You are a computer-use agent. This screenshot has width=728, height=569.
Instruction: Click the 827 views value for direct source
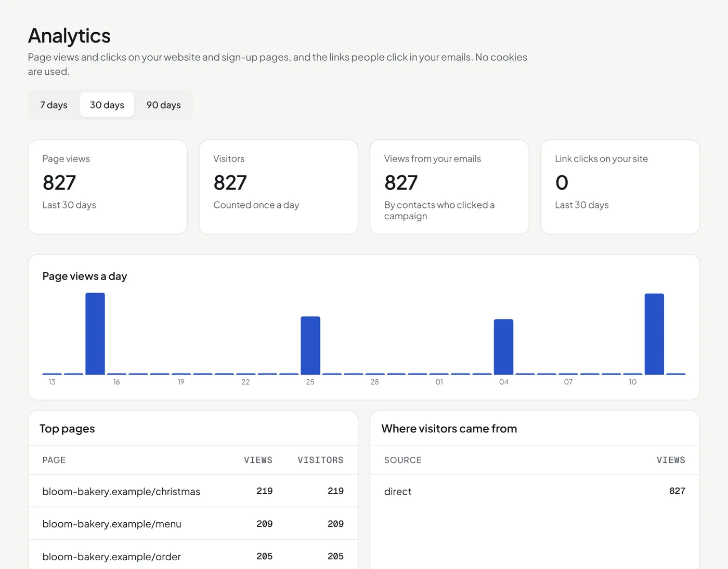[677, 491]
